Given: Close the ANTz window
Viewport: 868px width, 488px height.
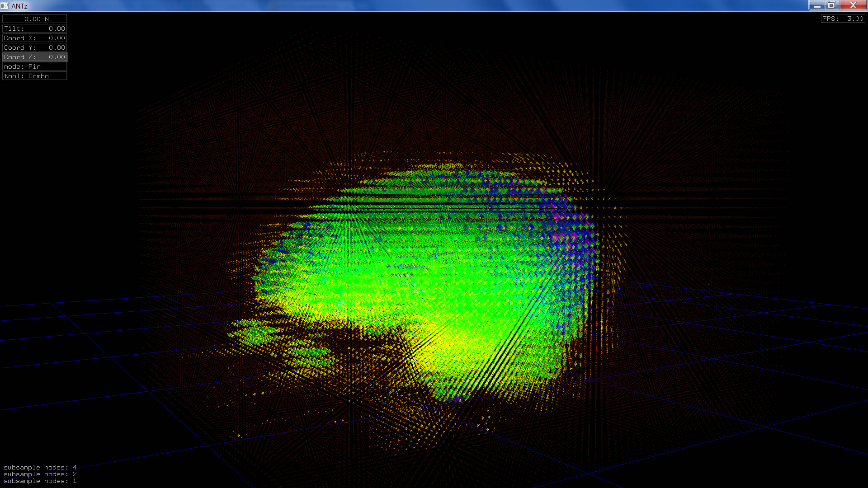Looking at the screenshot, I should 853,5.
